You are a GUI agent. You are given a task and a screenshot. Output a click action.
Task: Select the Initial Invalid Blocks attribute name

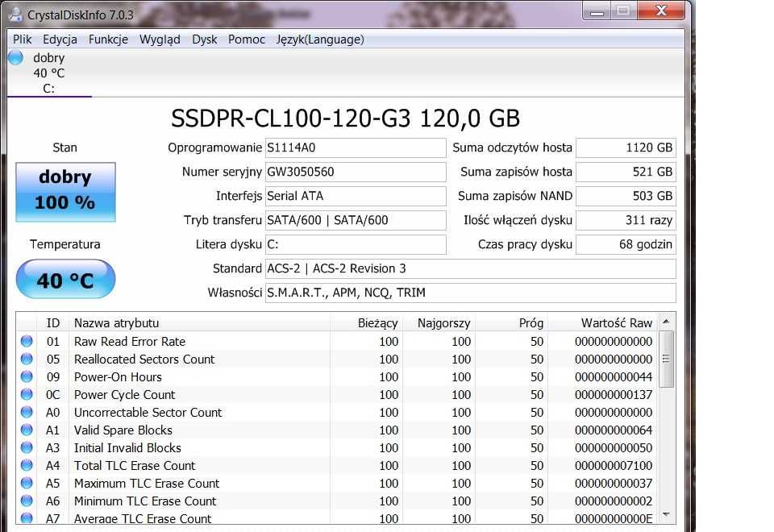coord(127,448)
